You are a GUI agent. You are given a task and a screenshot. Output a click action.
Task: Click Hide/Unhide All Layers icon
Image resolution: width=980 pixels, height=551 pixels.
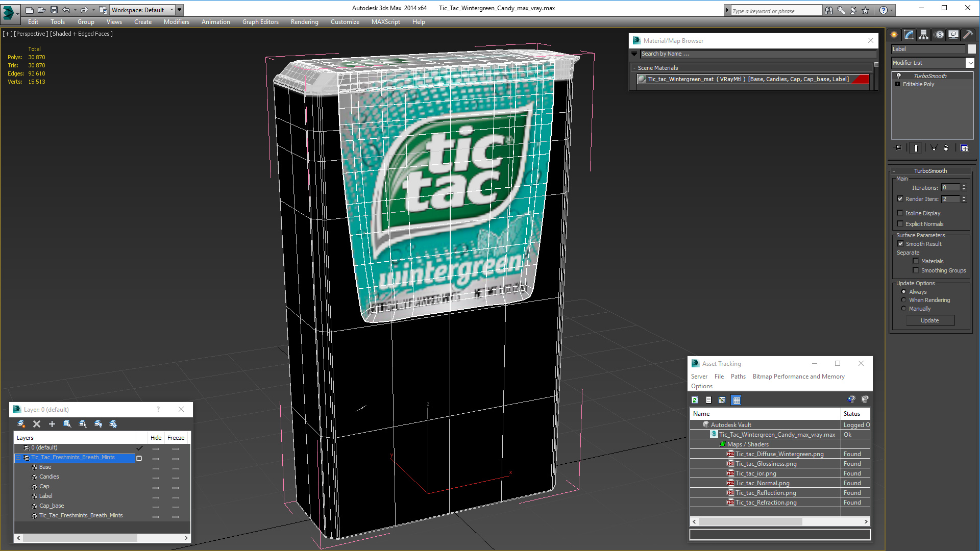(98, 424)
